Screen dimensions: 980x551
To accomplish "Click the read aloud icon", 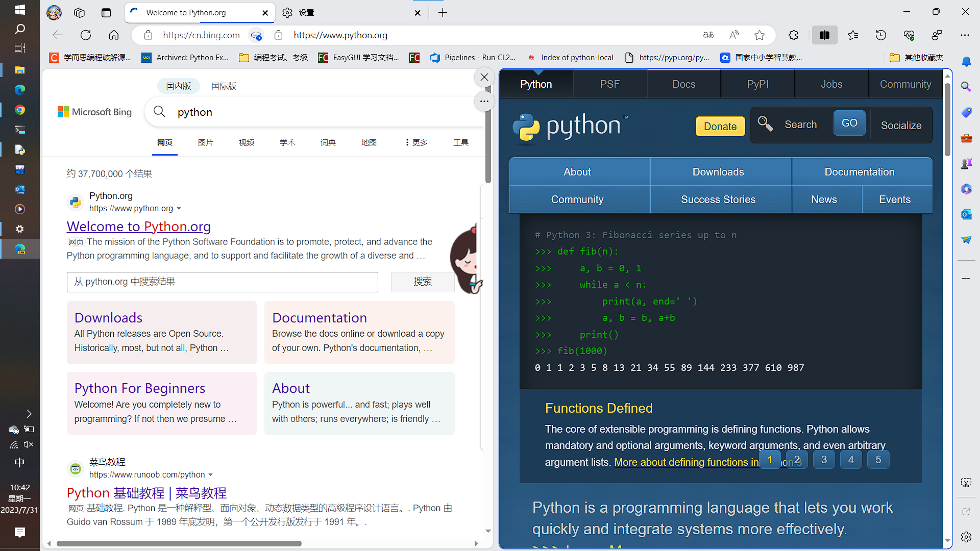I will click(x=734, y=35).
